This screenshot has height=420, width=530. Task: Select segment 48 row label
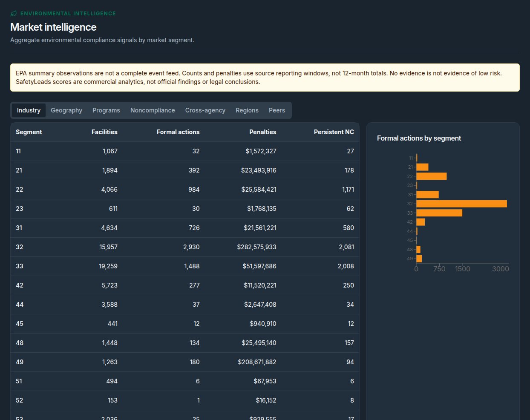pyautogui.click(x=20, y=343)
